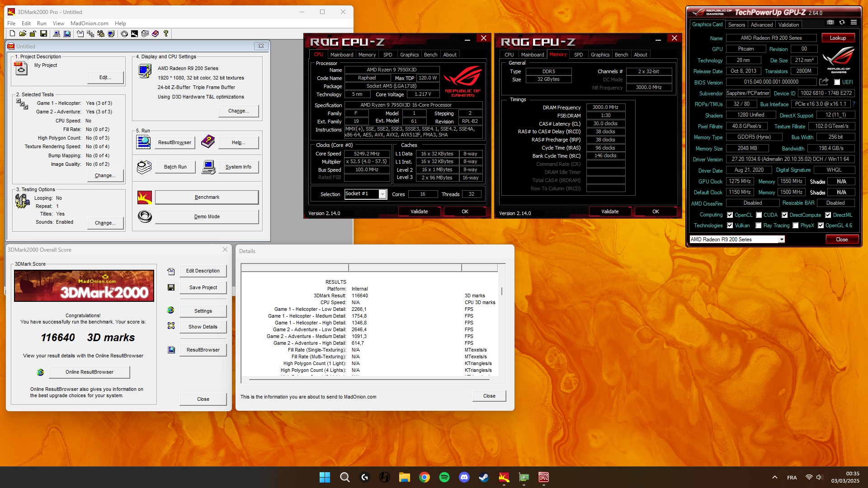Open Steam from the taskbar
868x488 pixels.
(484, 477)
